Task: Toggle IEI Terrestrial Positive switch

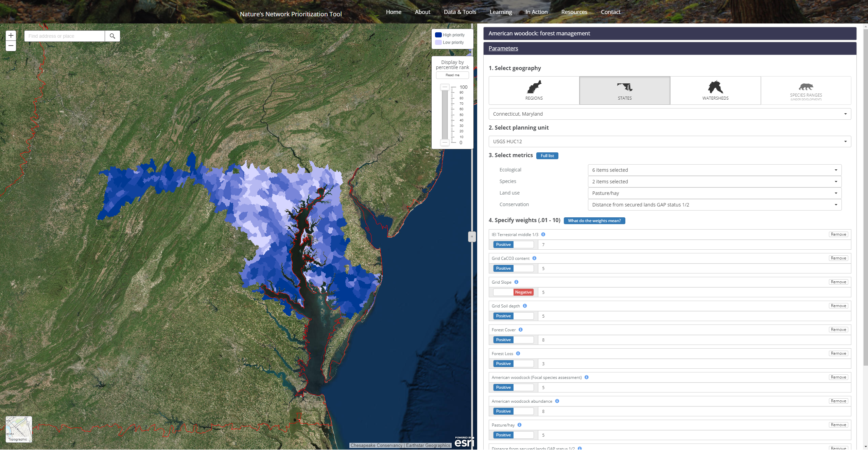Action: point(513,245)
